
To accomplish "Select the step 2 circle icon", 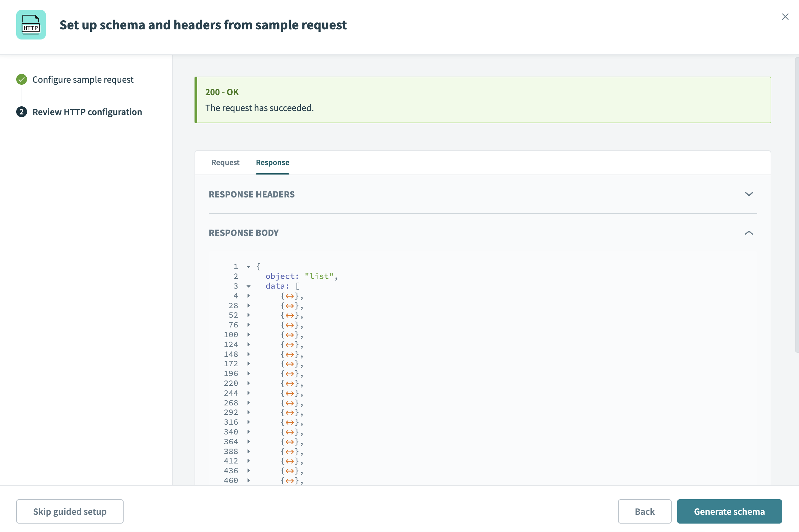I will pyautogui.click(x=21, y=112).
